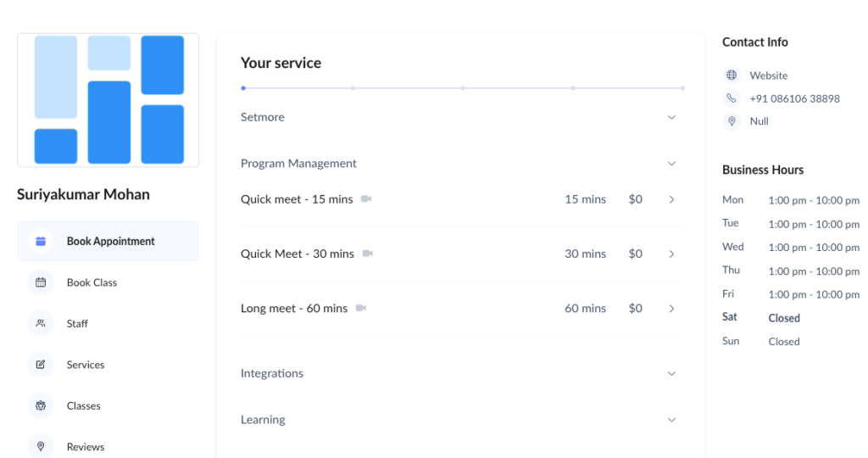Viewport: 868px width, 458px height.
Task: Click the 30 mins duration value
Action: (585, 254)
